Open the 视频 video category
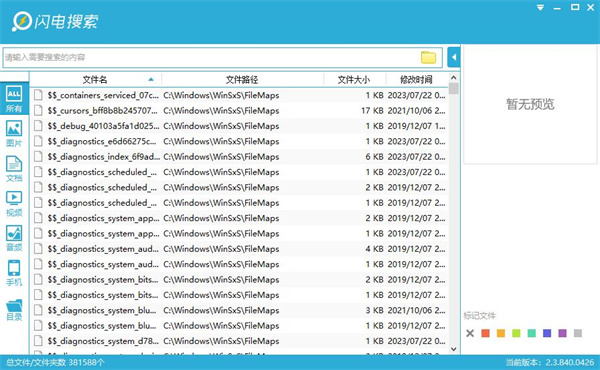The width and height of the screenshot is (600, 370). pyautogui.click(x=14, y=204)
